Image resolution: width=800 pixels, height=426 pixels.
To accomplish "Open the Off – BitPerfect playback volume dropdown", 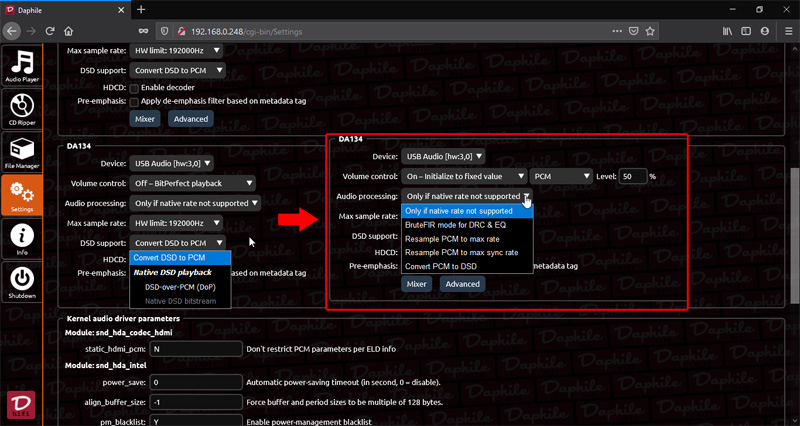I will [192, 183].
